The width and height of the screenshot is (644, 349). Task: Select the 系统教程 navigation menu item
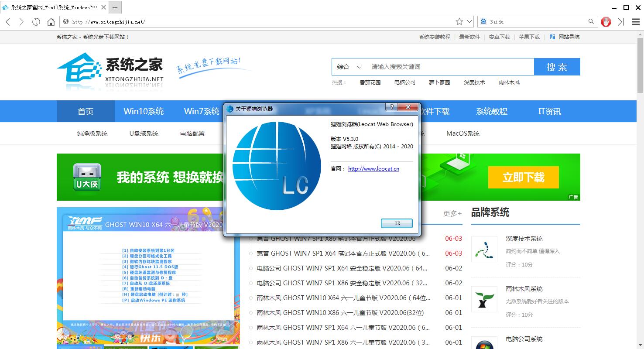tap(492, 111)
